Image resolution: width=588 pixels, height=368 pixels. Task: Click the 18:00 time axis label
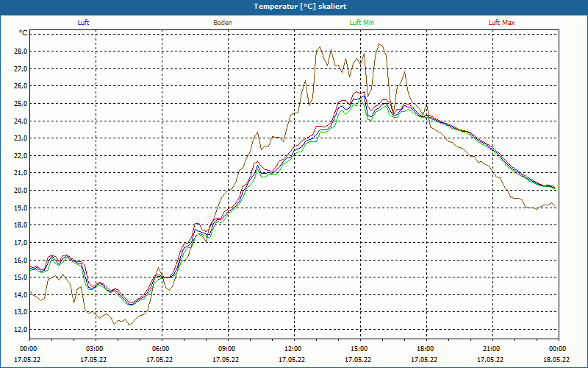tap(426, 349)
